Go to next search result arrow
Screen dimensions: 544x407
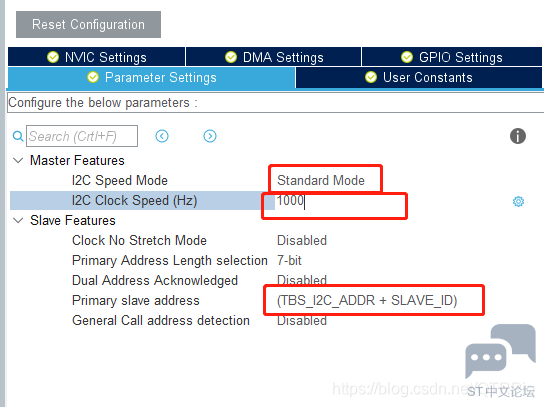coord(210,136)
